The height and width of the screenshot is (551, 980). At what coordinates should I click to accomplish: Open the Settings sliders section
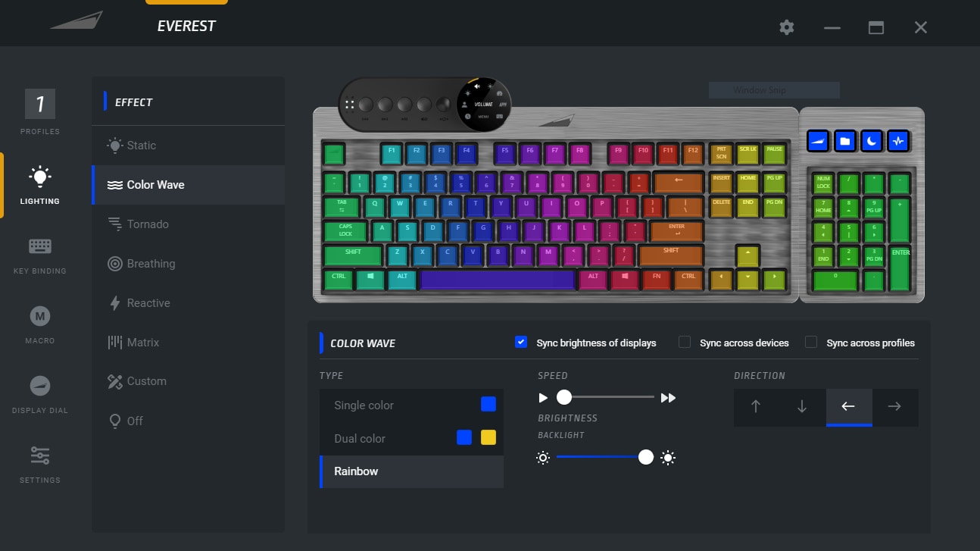39,465
